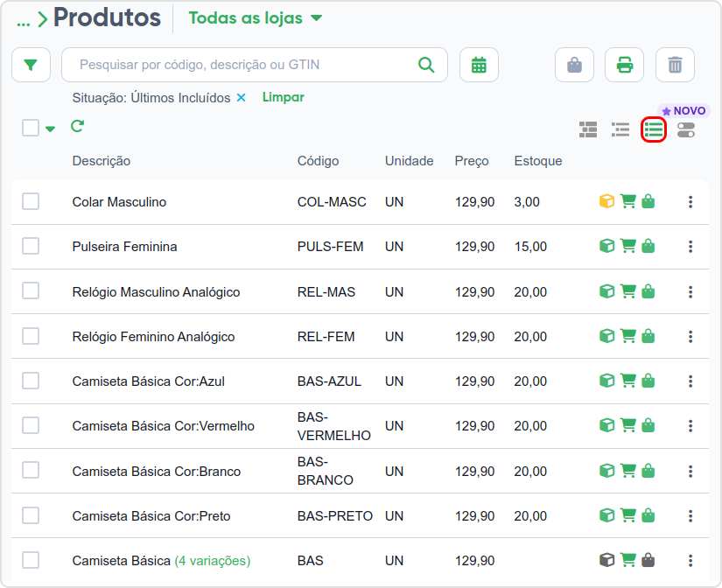Tick the select-all checkbox
The width and height of the screenshot is (722, 588).
pos(31,128)
